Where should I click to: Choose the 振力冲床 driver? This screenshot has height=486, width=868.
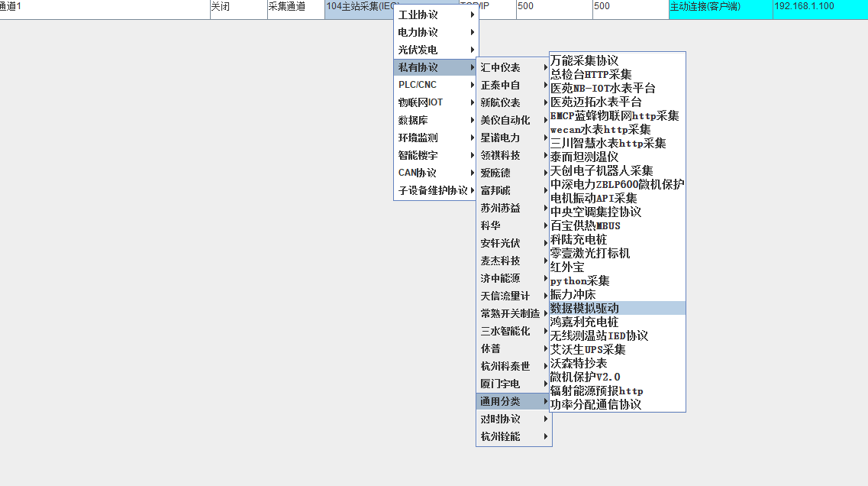click(618, 294)
